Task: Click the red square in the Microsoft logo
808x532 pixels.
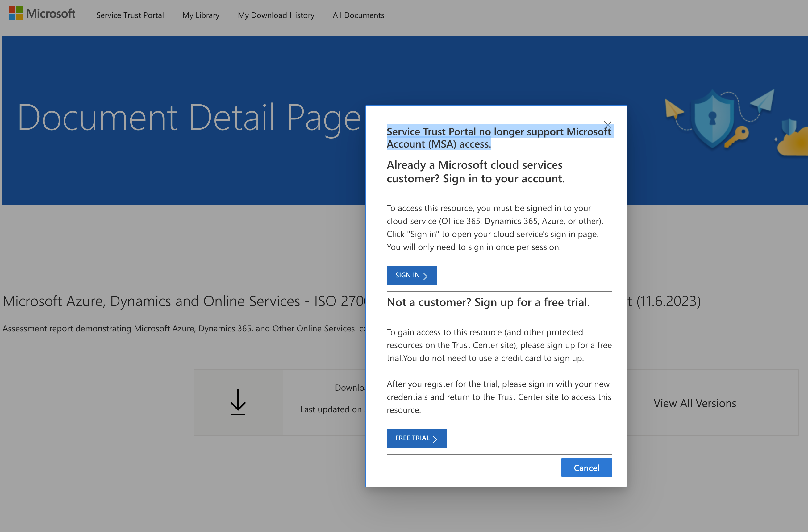Action: [12, 10]
